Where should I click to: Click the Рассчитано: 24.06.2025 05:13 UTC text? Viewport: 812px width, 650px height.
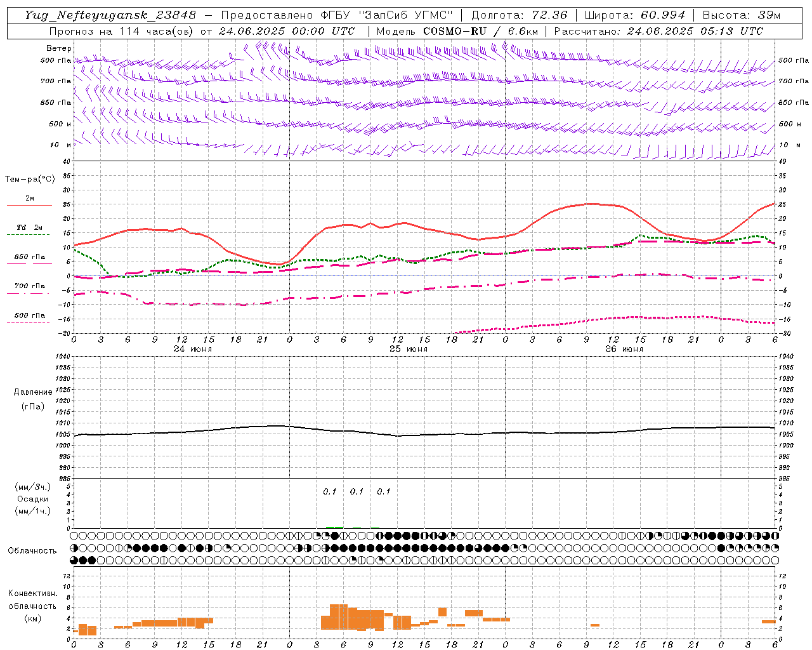pos(658,31)
